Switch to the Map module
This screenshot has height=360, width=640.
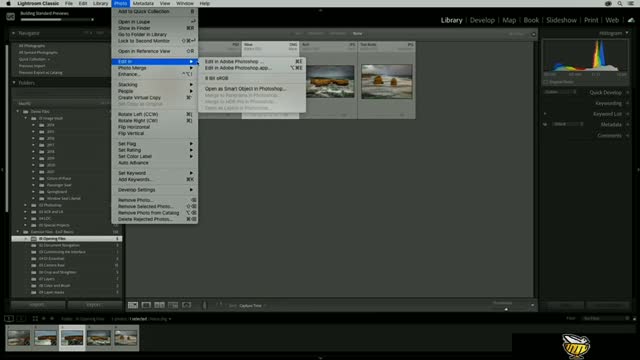click(x=509, y=20)
